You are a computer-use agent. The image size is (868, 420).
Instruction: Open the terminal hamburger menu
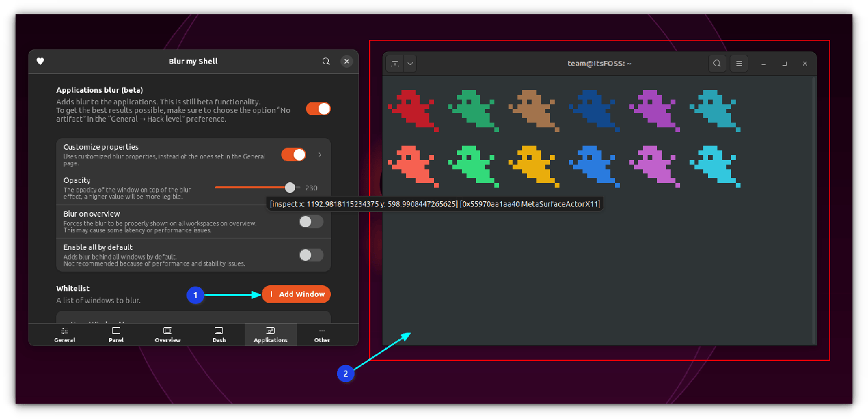739,63
